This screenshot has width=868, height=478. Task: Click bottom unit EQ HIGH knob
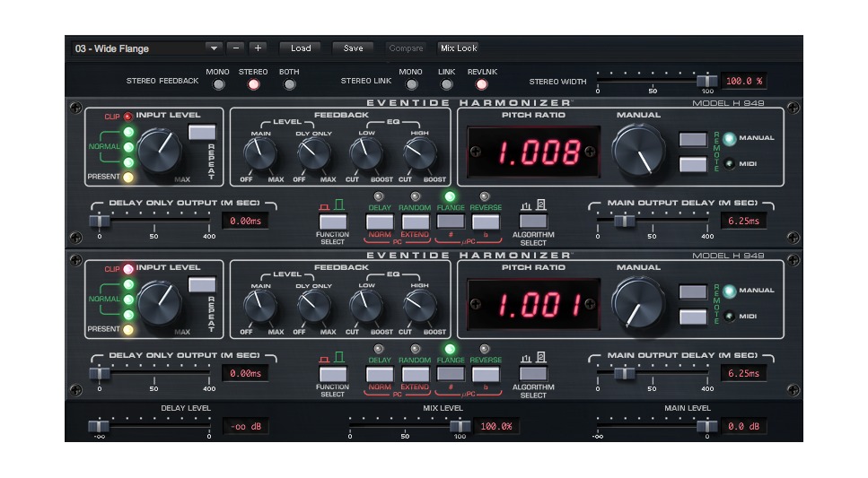[x=419, y=307]
